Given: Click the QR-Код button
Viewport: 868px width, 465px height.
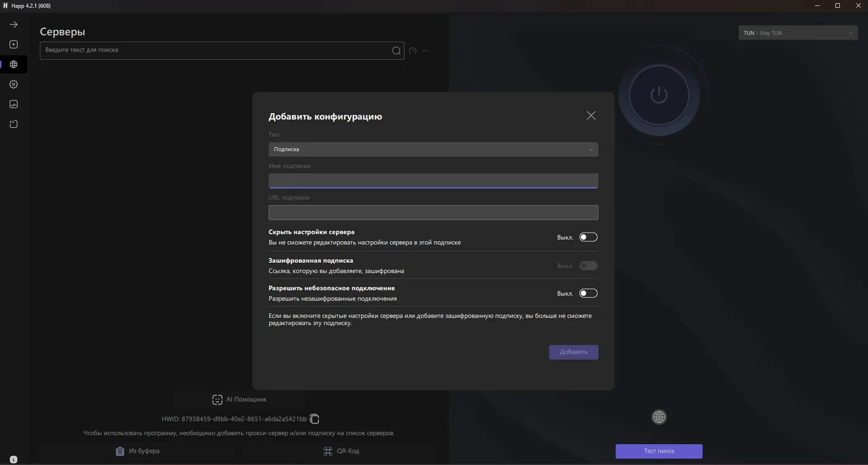Looking at the screenshot, I should click(x=342, y=451).
